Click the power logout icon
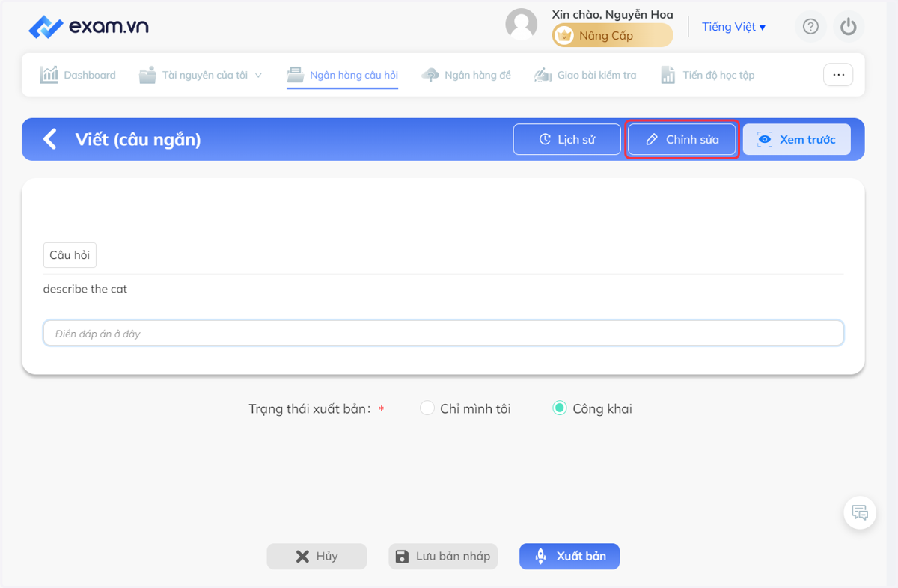This screenshot has height=588, width=898. tap(848, 27)
